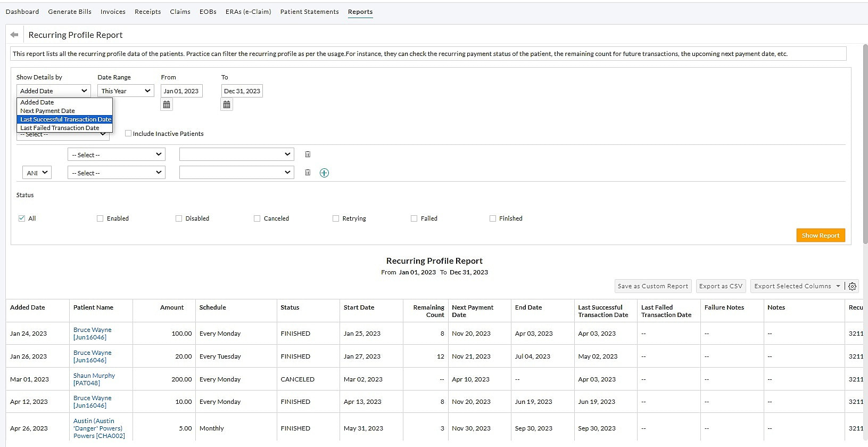Choose Last Successful Transaction Date option

point(65,119)
